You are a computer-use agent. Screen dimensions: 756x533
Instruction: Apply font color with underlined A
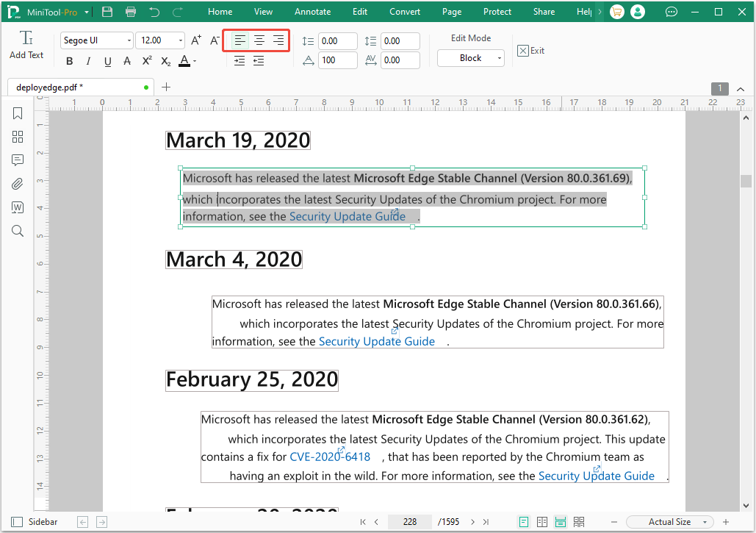pyautogui.click(x=184, y=61)
